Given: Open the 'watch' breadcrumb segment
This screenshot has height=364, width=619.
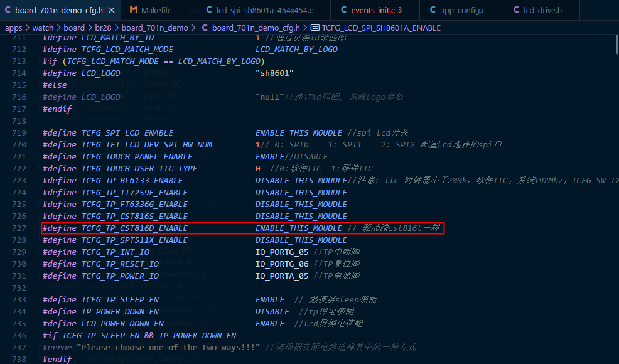Looking at the screenshot, I should pyautogui.click(x=43, y=28).
